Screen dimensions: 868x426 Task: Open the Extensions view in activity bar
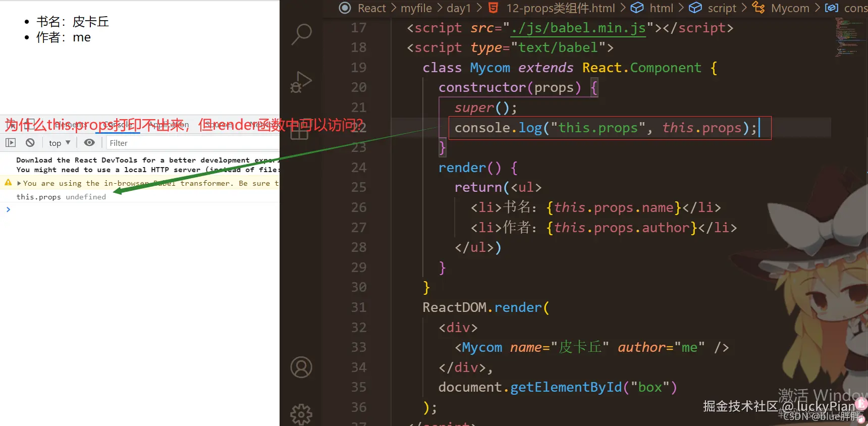pyautogui.click(x=299, y=131)
